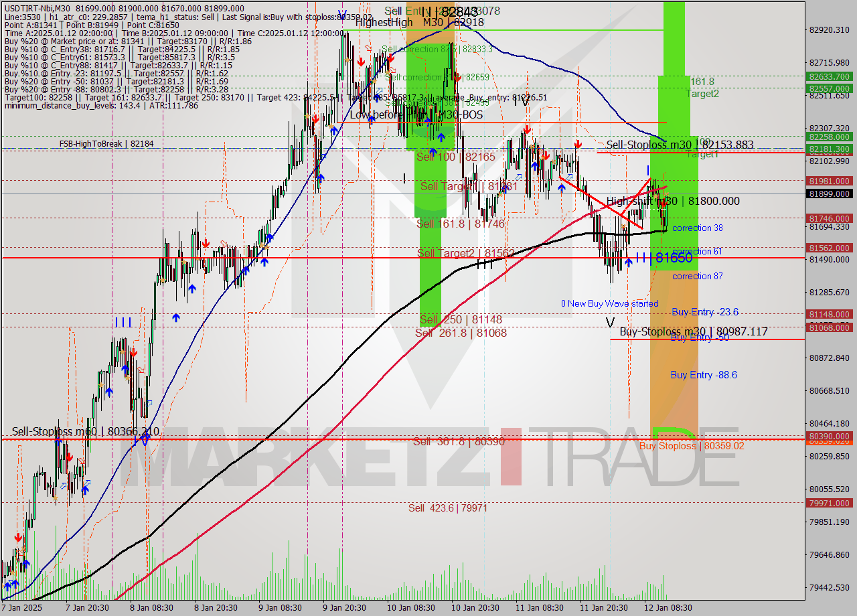Click the Sell Target2 | 81562 label
The width and height of the screenshot is (857, 616).
(x=466, y=252)
